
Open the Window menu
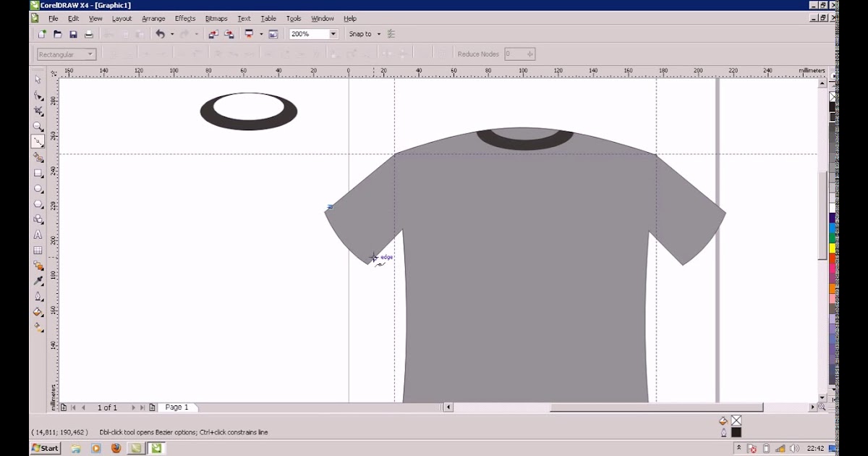click(323, 18)
